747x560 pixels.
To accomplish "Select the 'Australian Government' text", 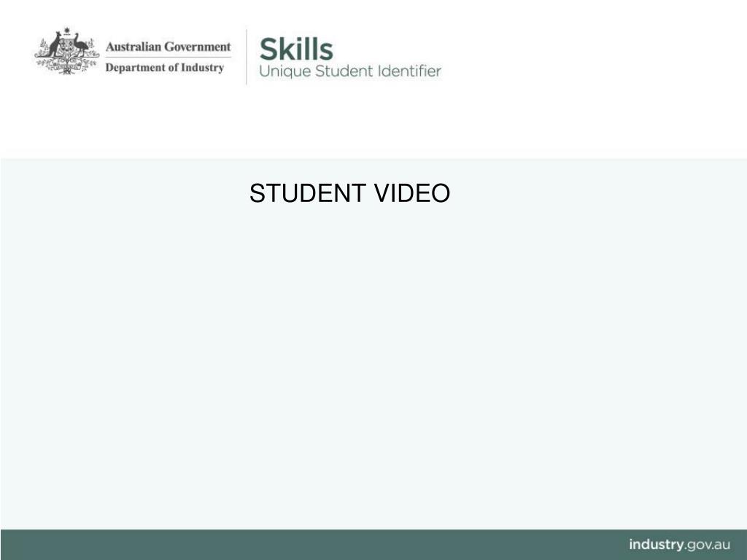I will coord(169,47).
